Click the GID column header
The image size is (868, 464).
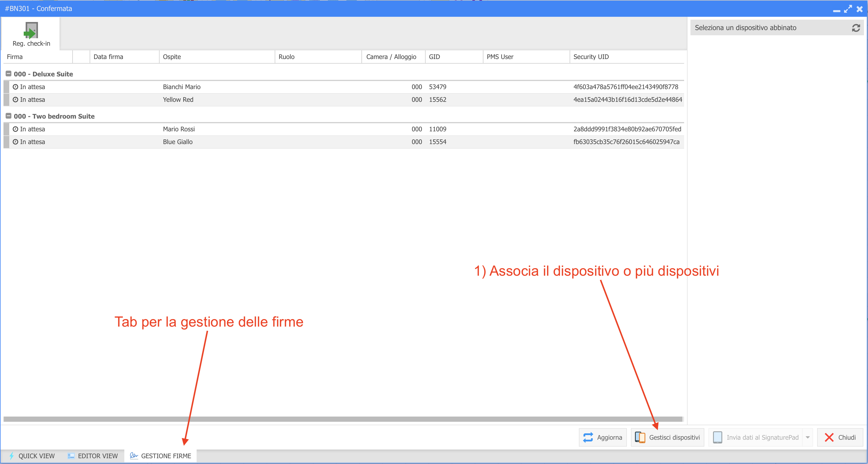(454, 57)
